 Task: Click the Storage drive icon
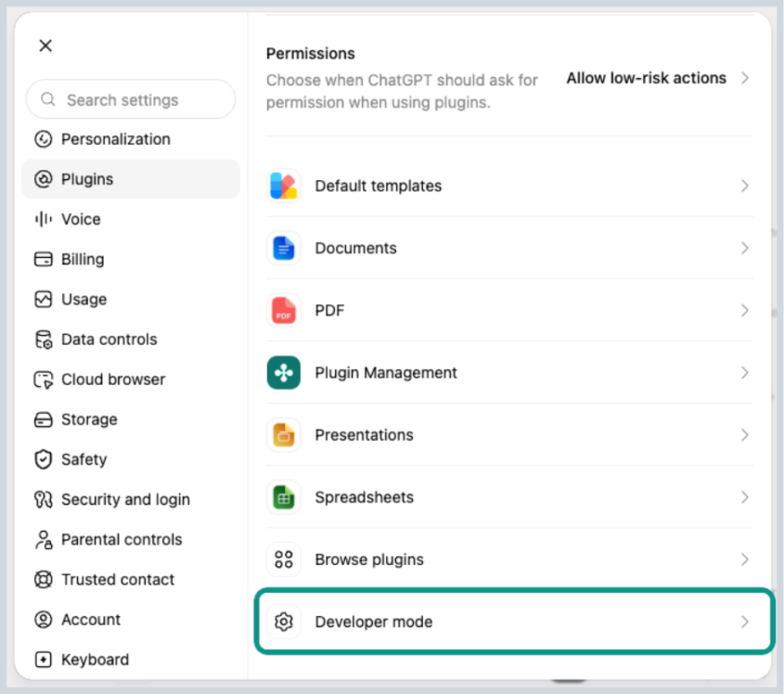(x=44, y=419)
